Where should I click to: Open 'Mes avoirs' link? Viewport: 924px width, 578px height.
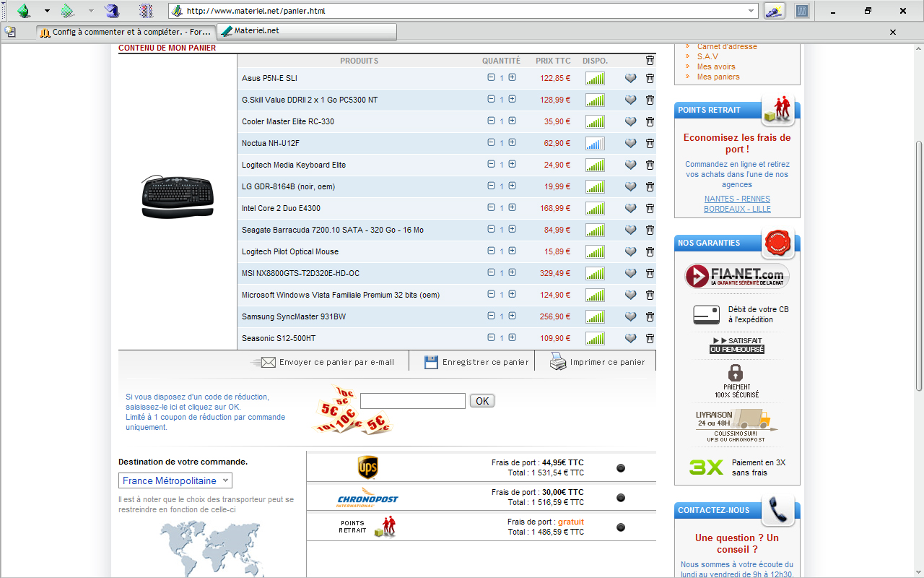(716, 66)
